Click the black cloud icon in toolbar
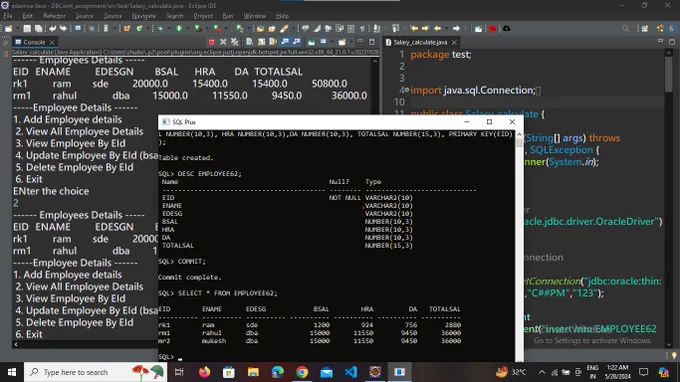 (506, 29)
